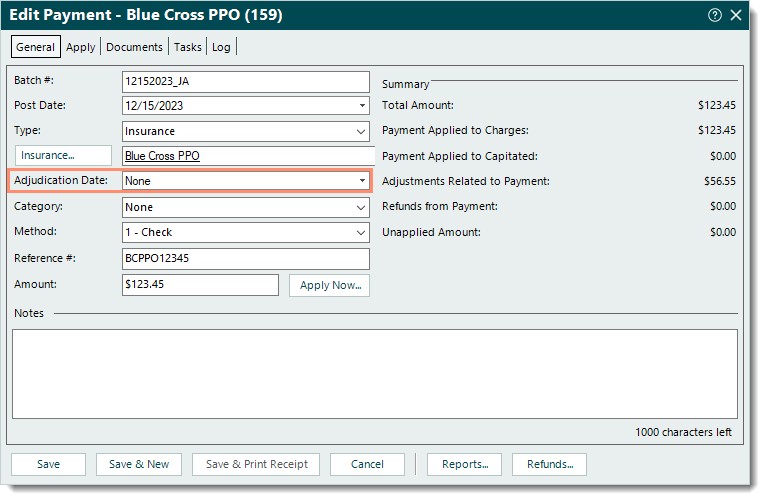Screen dimensions: 765x500
Task: Open the Post Date calendar dropdown arrow
Action: [362, 105]
